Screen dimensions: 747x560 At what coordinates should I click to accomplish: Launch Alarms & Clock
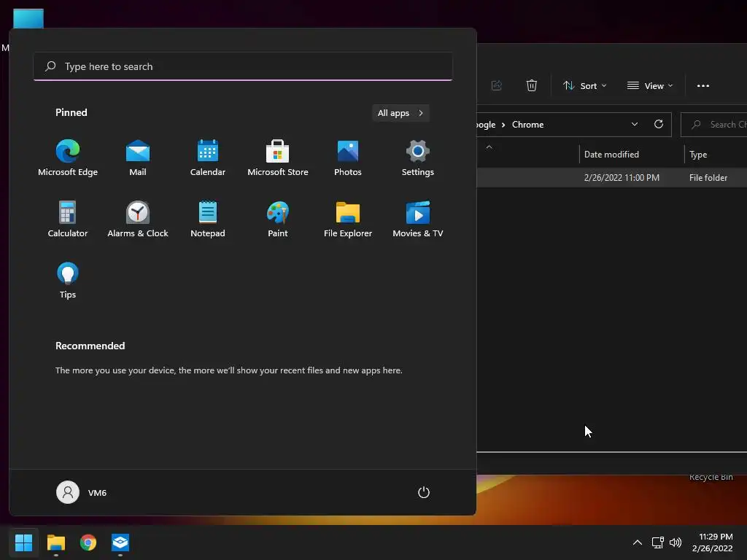click(x=138, y=219)
